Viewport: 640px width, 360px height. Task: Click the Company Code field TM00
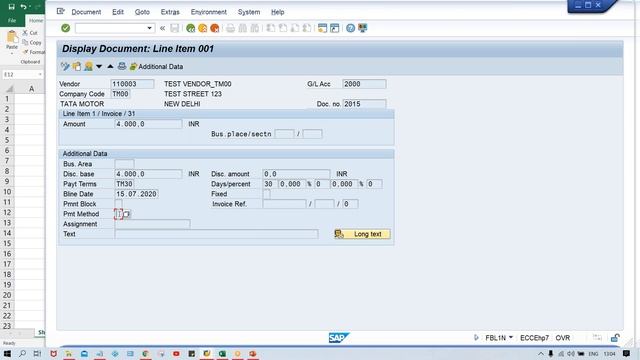point(120,94)
